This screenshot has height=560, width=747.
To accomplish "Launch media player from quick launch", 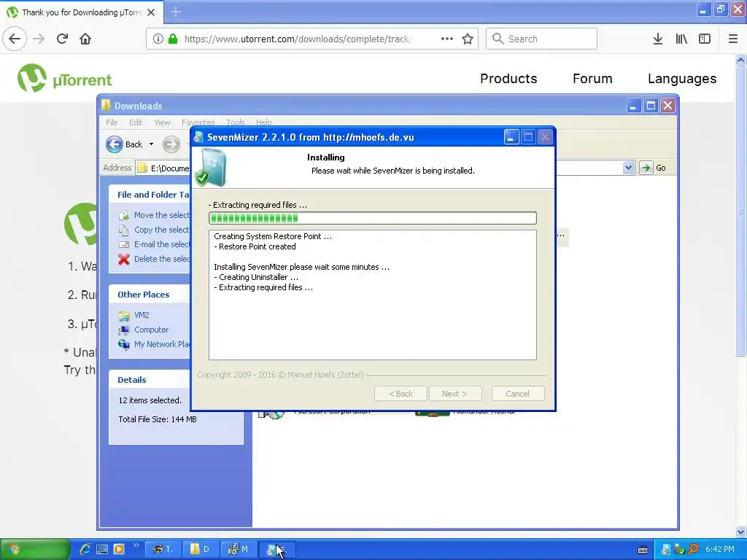I will point(119,550).
